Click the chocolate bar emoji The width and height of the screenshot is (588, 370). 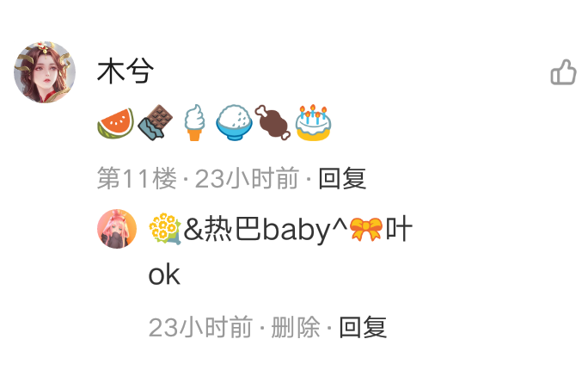tap(156, 122)
